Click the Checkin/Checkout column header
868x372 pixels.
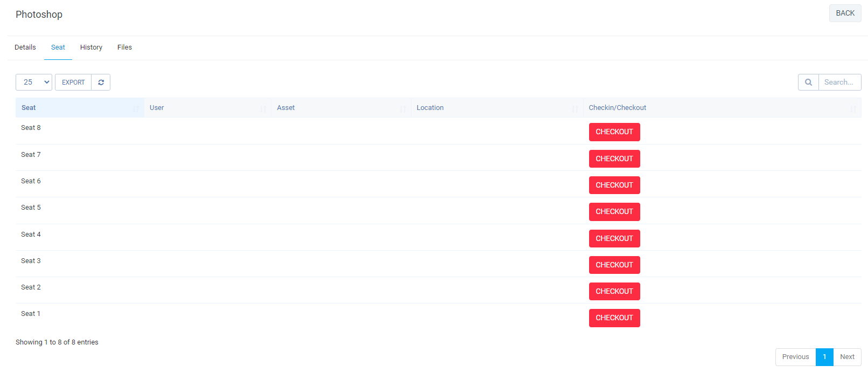pyautogui.click(x=722, y=108)
